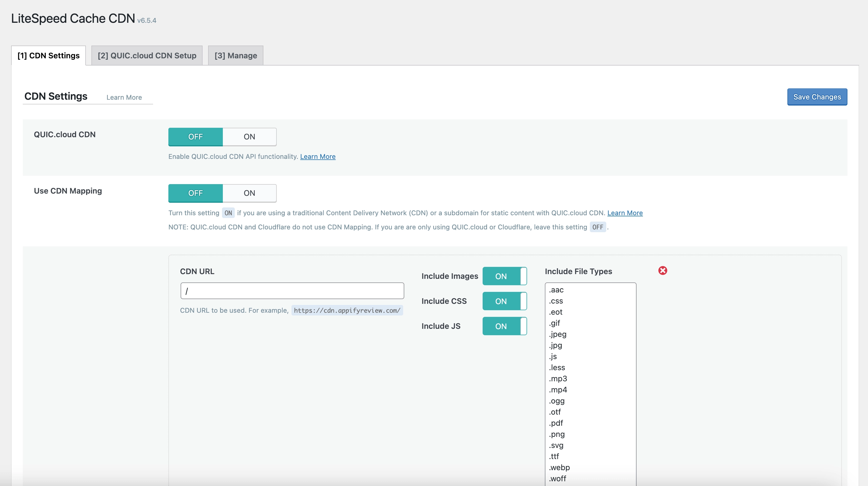Click the inline OFF code tag in NOTE
The width and height of the screenshot is (868, 486).
pyautogui.click(x=598, y=227)
